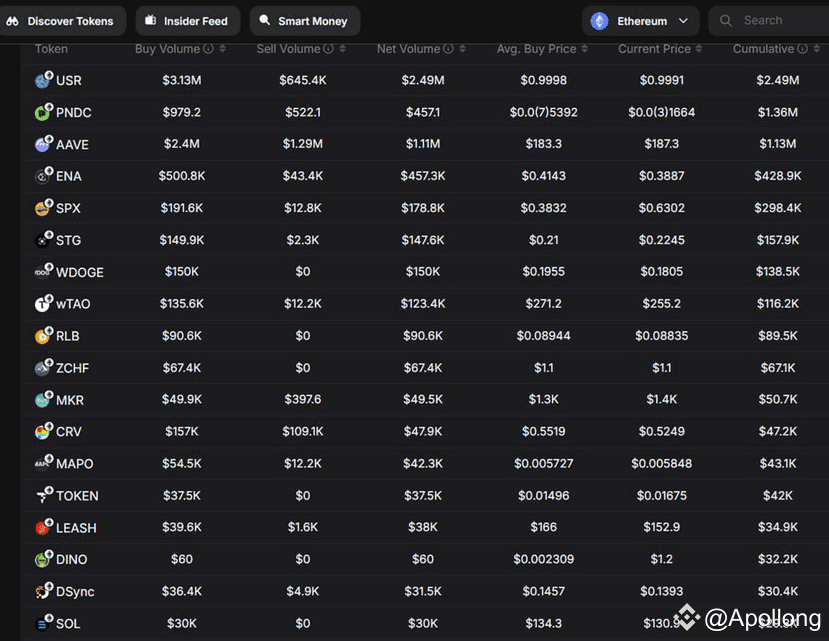Screen dimensions: 829x641
Task: Select USR buy volume $3.13M
Action: click(x=182, y=80)
